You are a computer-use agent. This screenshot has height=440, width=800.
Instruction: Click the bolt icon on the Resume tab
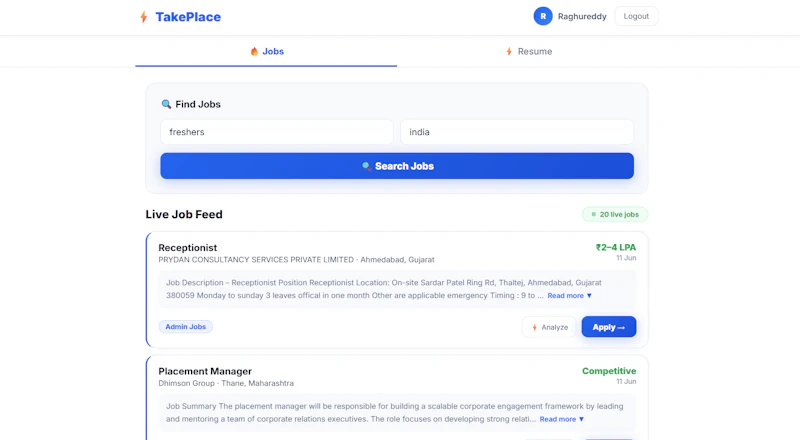[x=509, y=51]
